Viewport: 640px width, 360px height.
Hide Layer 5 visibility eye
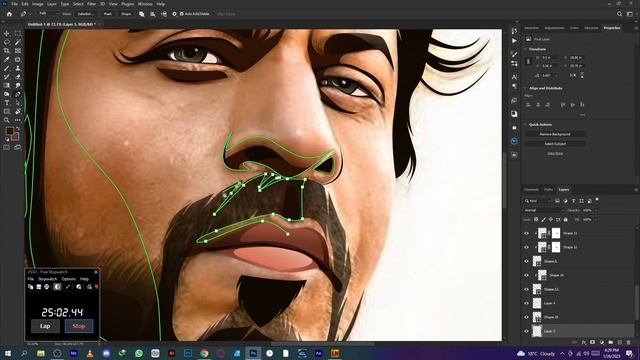pyautogui.click(x=527, y=331)
